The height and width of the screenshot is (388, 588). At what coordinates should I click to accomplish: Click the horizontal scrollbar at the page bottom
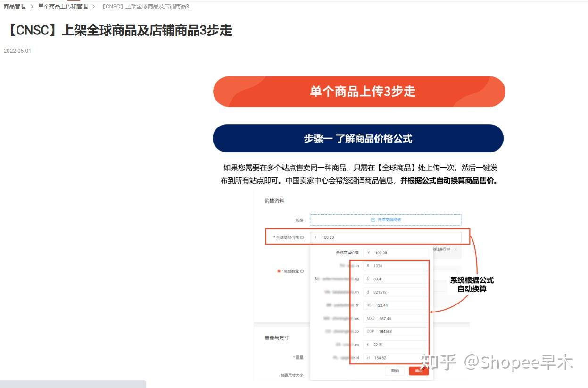tap(73, 384)
